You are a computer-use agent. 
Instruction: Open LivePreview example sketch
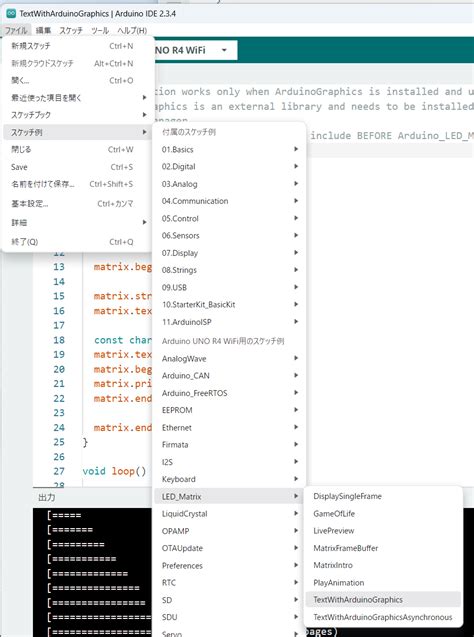(383, 531)
